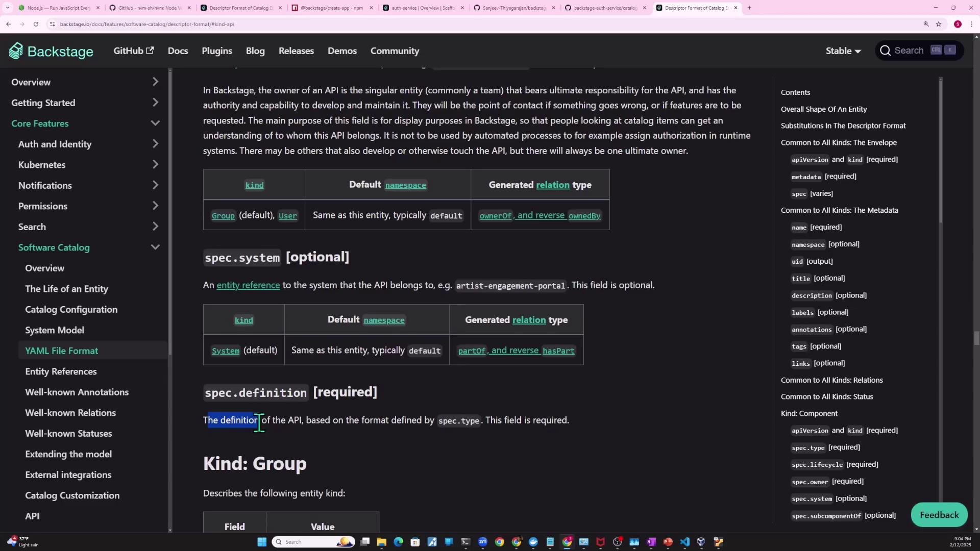This screenshot has width=980, height=551.
Task: Expand the Overview sidebar section
Action: [155, 82]
